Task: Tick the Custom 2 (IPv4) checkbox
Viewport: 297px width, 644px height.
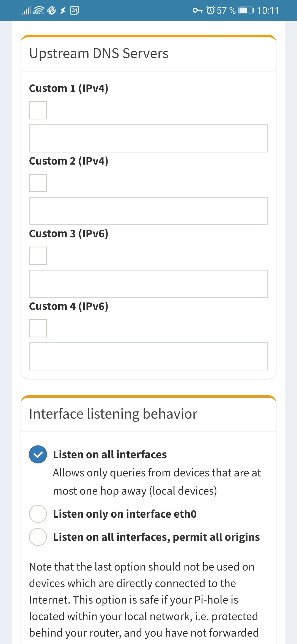Action: (38, 183)
